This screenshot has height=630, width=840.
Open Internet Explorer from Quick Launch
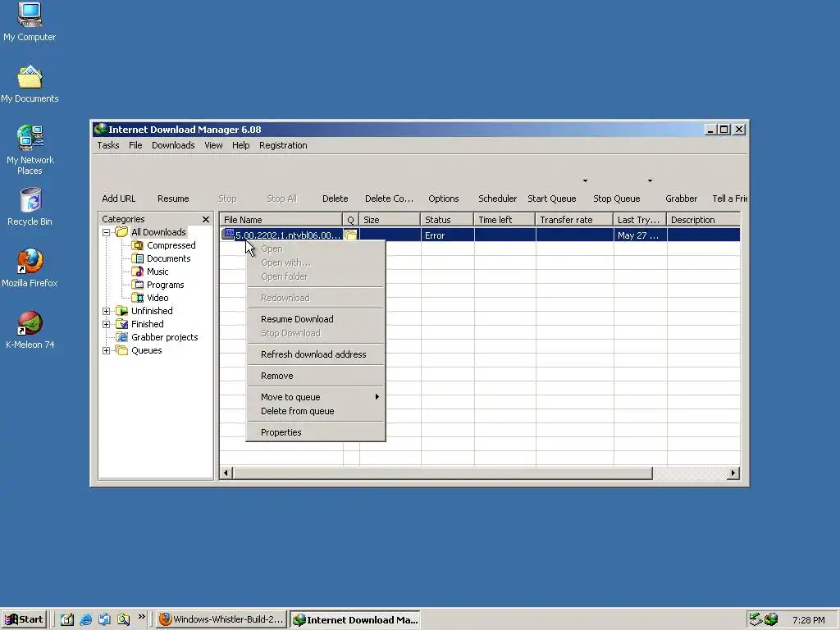tap(85, 619)
